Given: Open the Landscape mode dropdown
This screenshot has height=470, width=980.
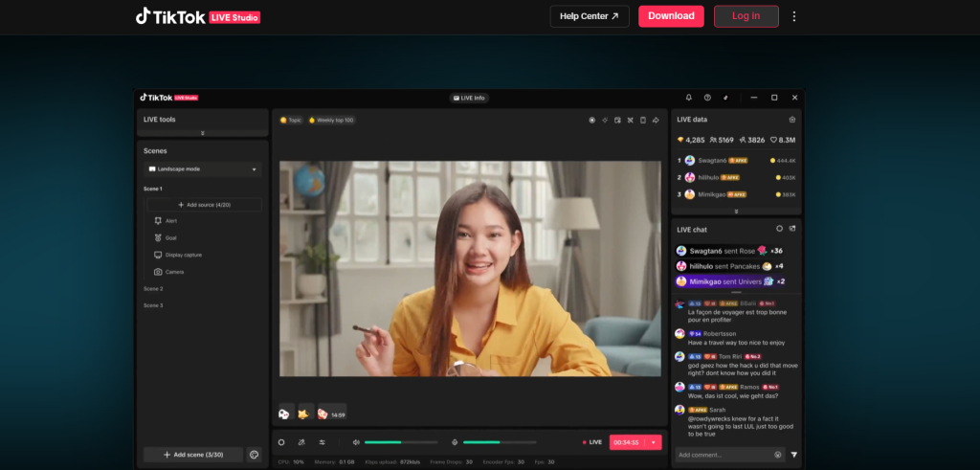Looking at the screenshot, I should tap(202, 169).
